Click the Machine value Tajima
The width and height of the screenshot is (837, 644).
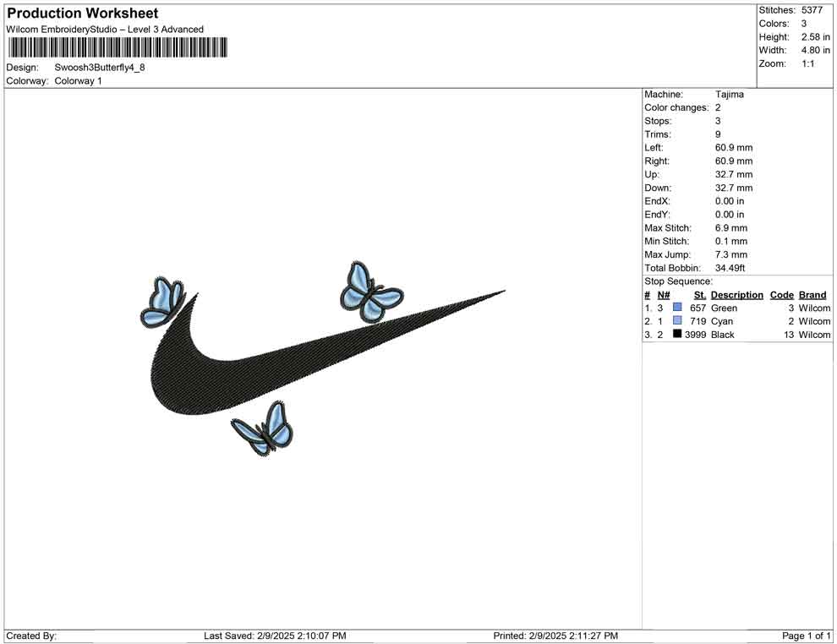pyautogui.click(x=729, y=95)
